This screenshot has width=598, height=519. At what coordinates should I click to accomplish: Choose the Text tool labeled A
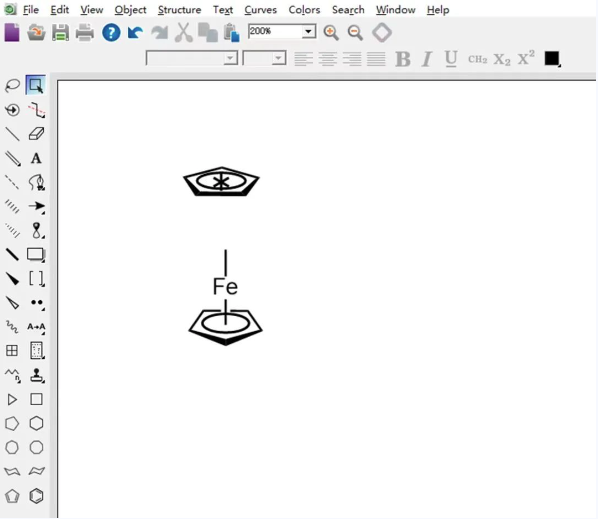pos(36,158)
